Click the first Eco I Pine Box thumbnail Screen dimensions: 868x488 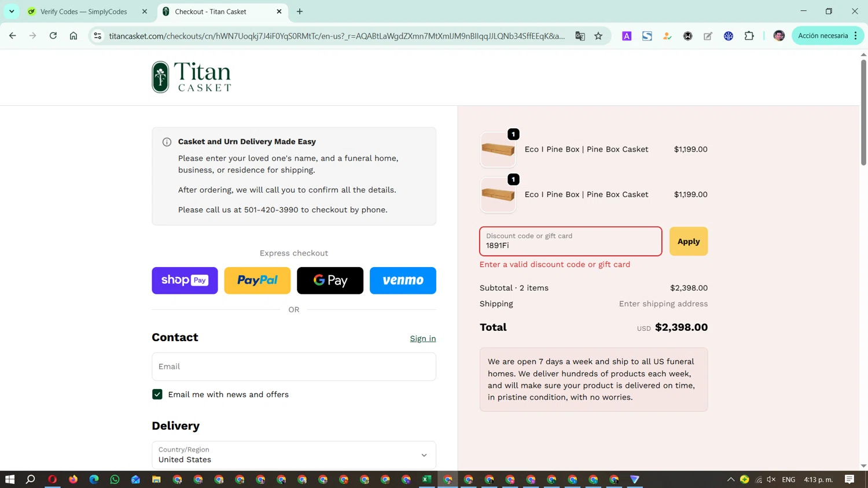pyautogui.click(x=498, y=150)
